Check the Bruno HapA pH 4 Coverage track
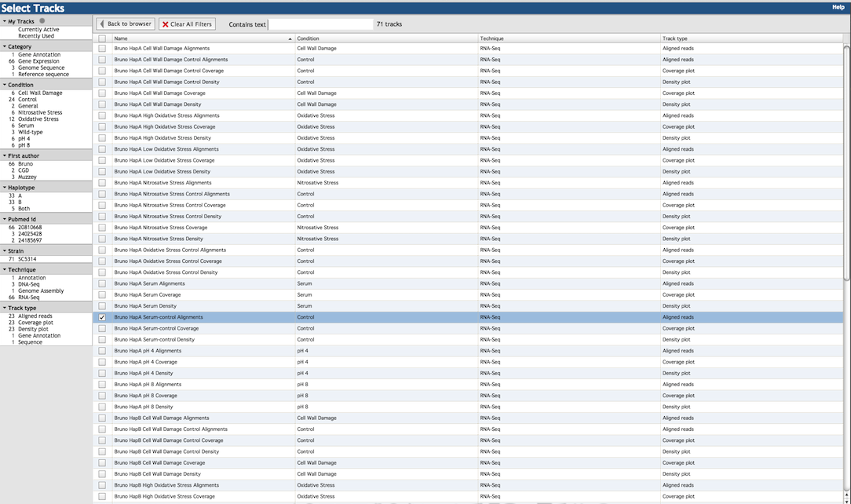851x504 pixels. [102, 362]
